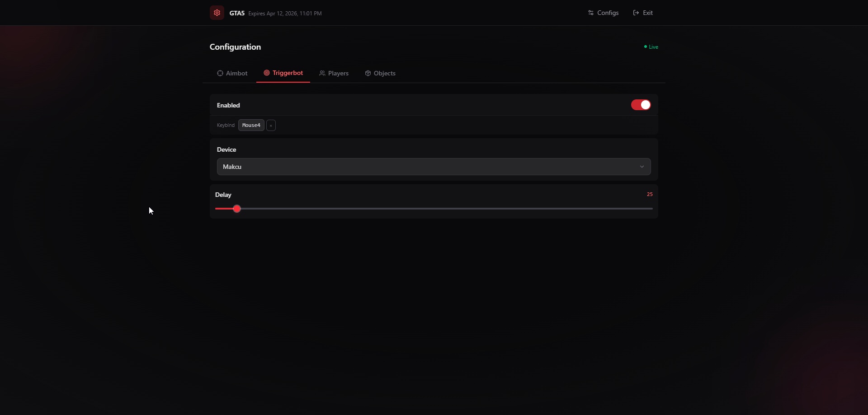Click the red gear logo icon
The height and width of the screenshot is (415, 868).
tap(217, 13)
